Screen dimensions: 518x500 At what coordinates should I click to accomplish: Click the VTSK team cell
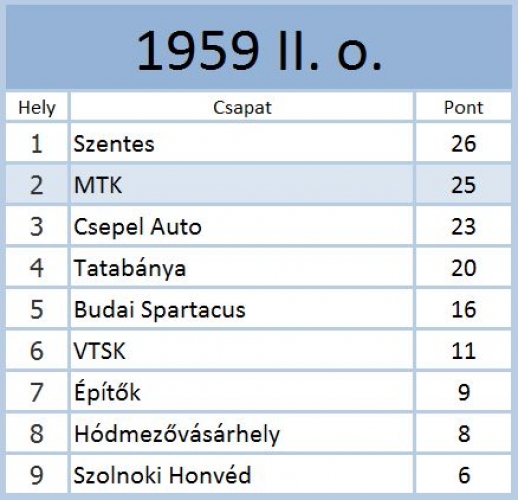point(242,349)
